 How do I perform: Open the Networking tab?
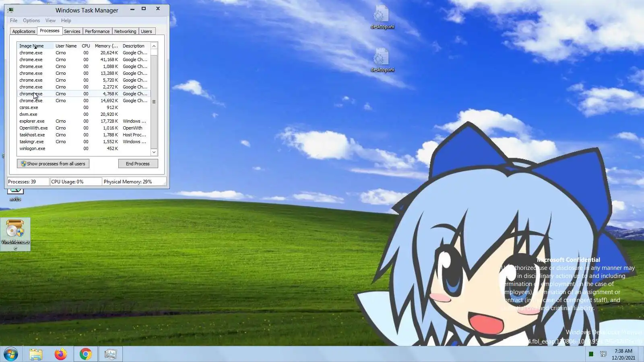tap(125, 31)
